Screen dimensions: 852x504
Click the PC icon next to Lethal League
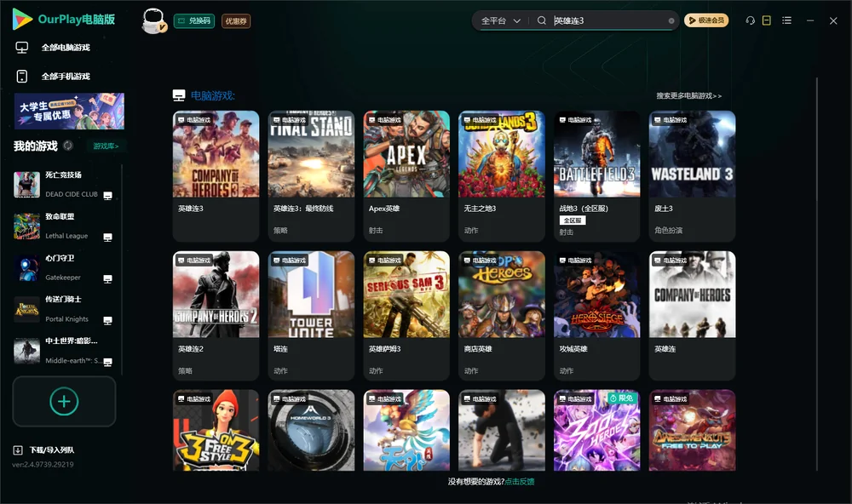107,238
